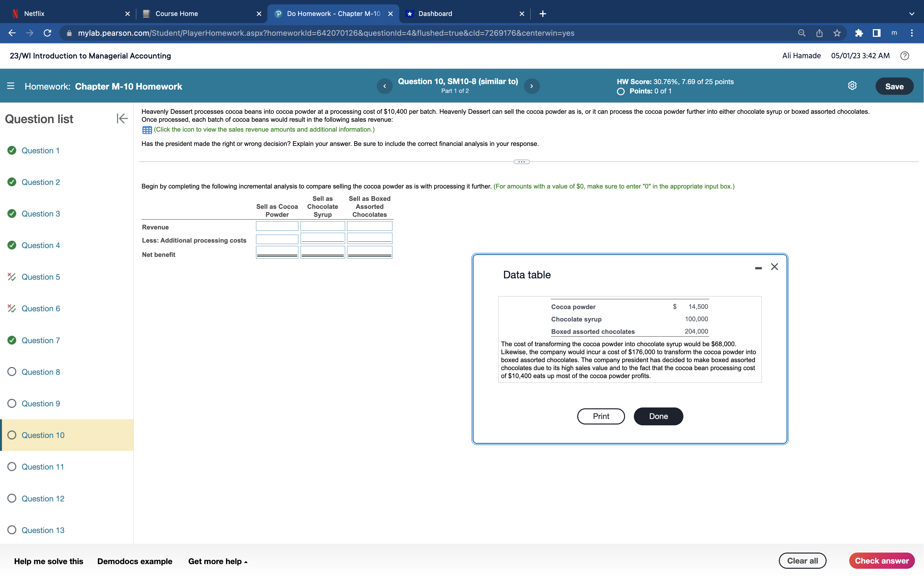Switch to the Dashboard tab
Viewport: 924px width, 577px height.
(435, 14)
